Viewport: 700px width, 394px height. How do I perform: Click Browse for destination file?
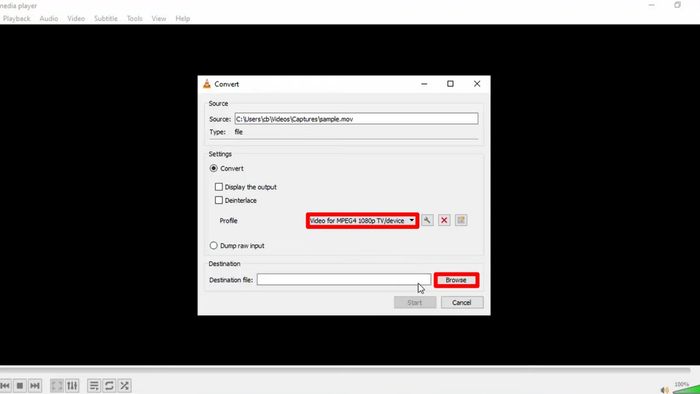(x=456, y=280)
